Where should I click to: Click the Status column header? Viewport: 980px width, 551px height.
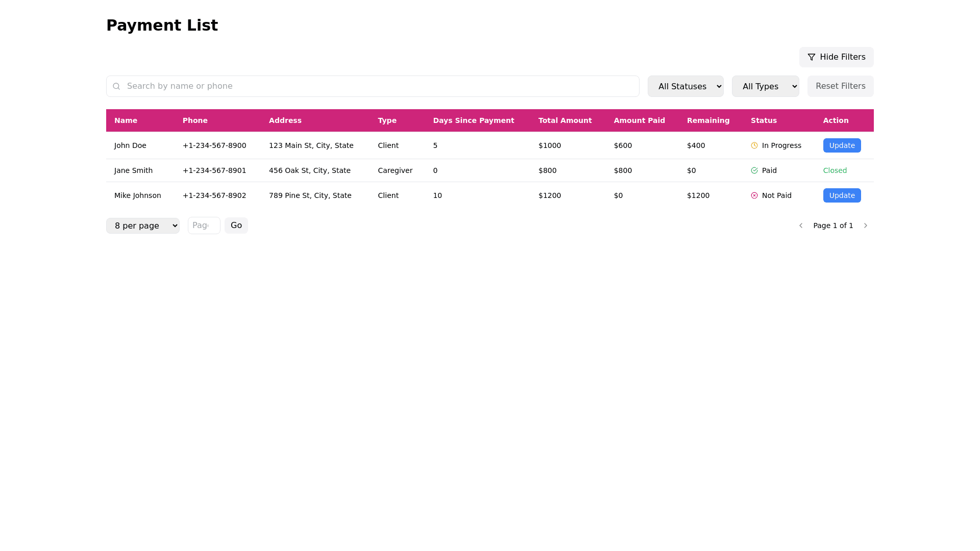click(x=764, y=120)
